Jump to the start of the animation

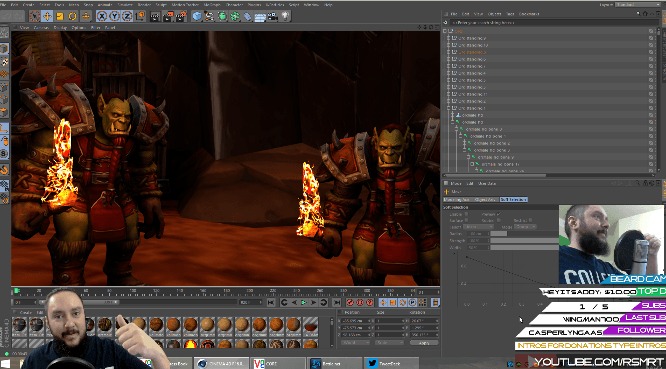271,302
